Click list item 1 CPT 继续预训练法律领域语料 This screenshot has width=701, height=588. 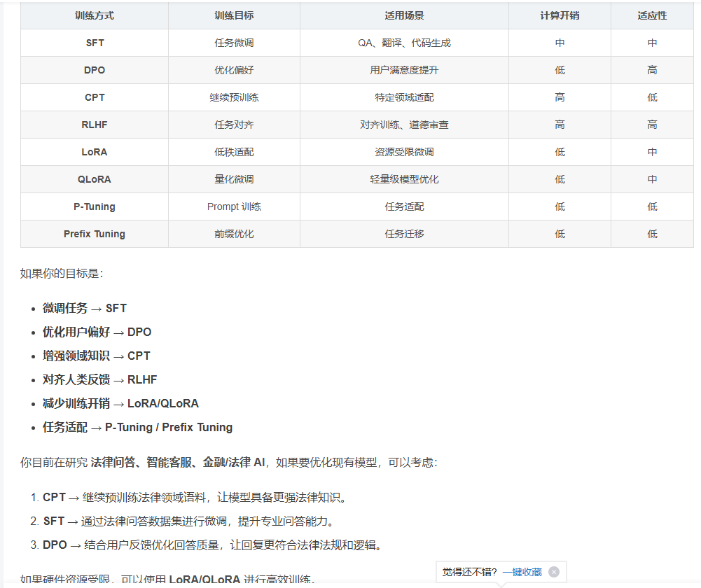coord(195,497)
